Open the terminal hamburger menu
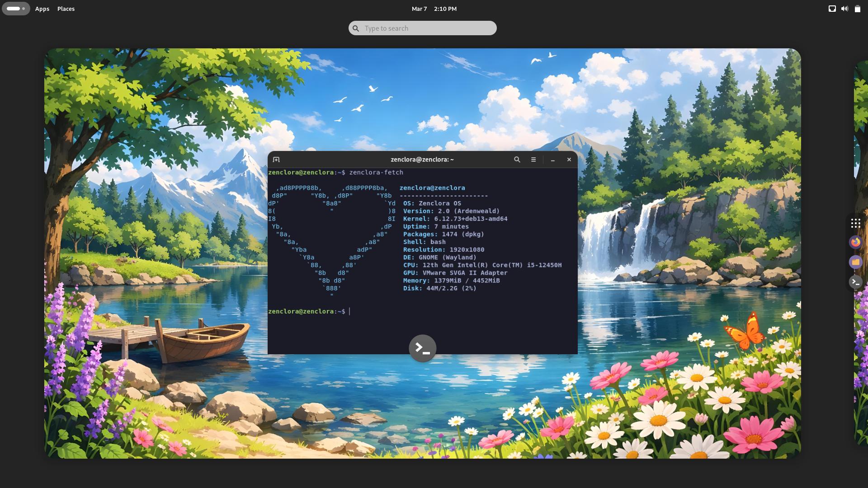The image size is (868, 488). 533,160
